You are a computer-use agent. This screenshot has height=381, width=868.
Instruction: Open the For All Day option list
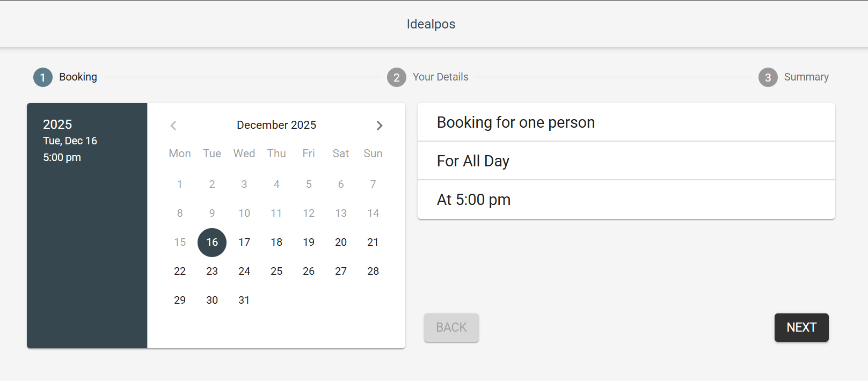626,161
